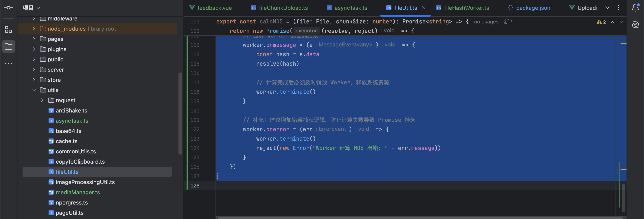Viewport: 644px width, 219px height.
Task: Select mediaManager.ts in the project tree
Action: [x=78, y=192]
